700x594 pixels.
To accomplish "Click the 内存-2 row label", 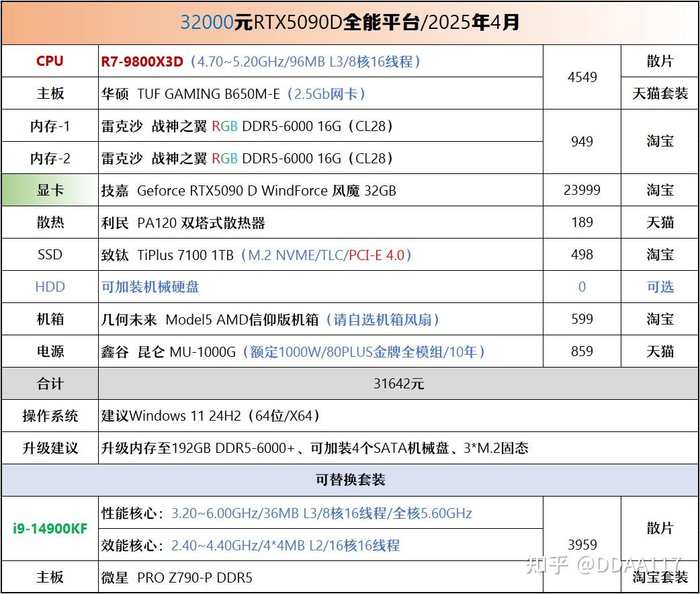I will pos(50,158).
